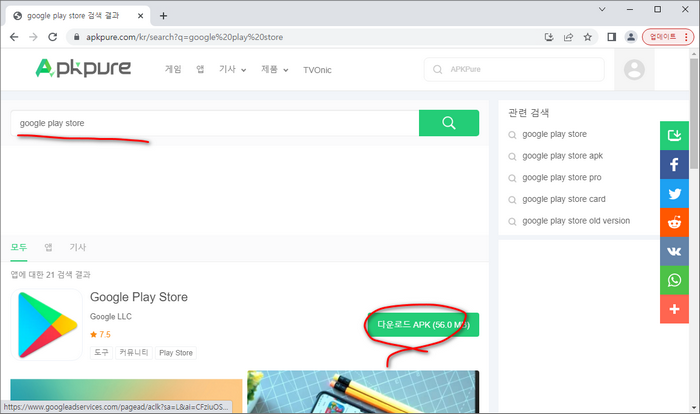Go back using the browser back arrow
The image size is (700, 414).
click(x=14, y=37)
